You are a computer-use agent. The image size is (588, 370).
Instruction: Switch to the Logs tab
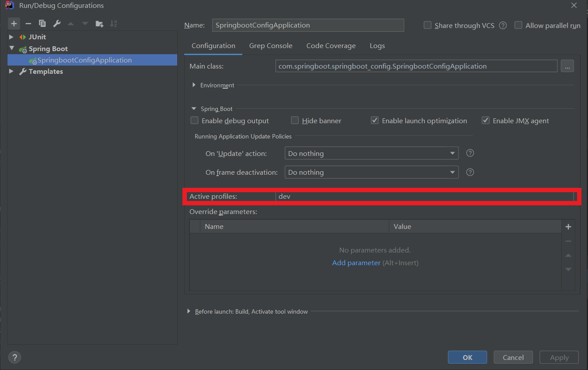point(377,46)
